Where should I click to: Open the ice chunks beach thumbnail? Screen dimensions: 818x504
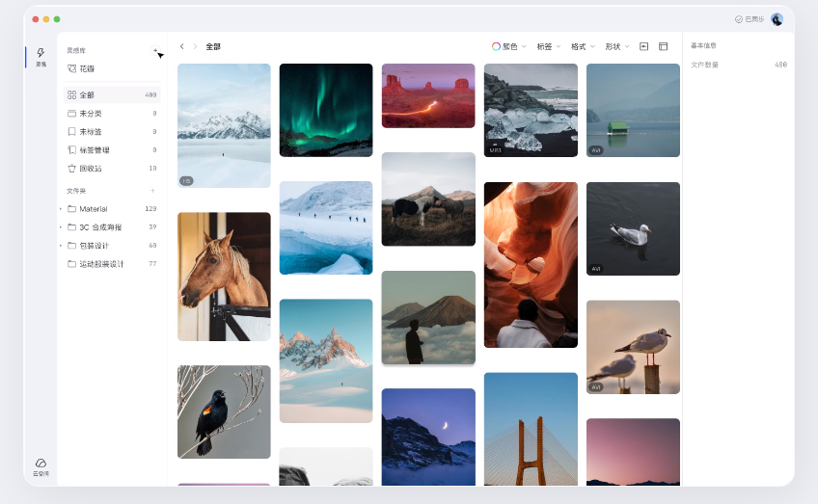coord(531,110)
